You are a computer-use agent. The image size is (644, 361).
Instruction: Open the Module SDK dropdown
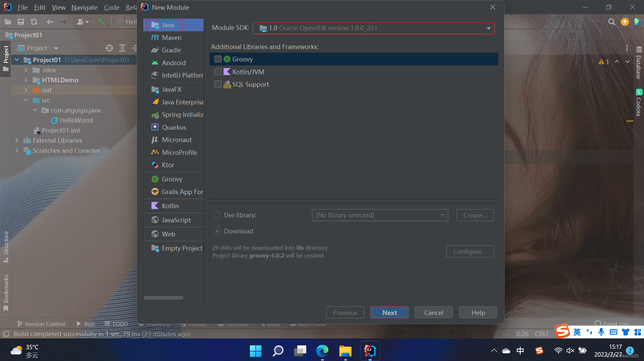coord(374,28)
